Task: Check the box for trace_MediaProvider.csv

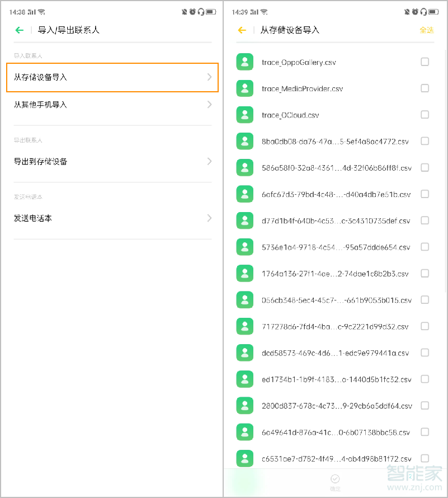Action: [425, 88]
